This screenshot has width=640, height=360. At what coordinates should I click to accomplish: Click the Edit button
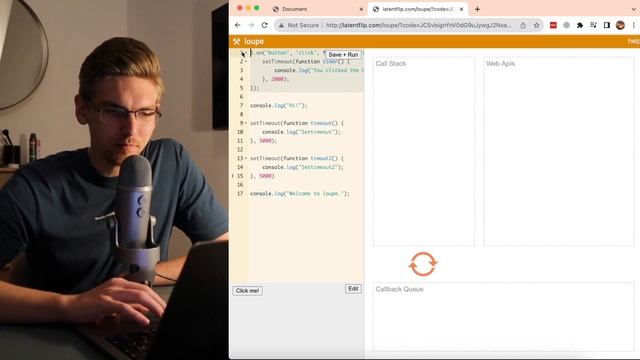coord(353,289)
